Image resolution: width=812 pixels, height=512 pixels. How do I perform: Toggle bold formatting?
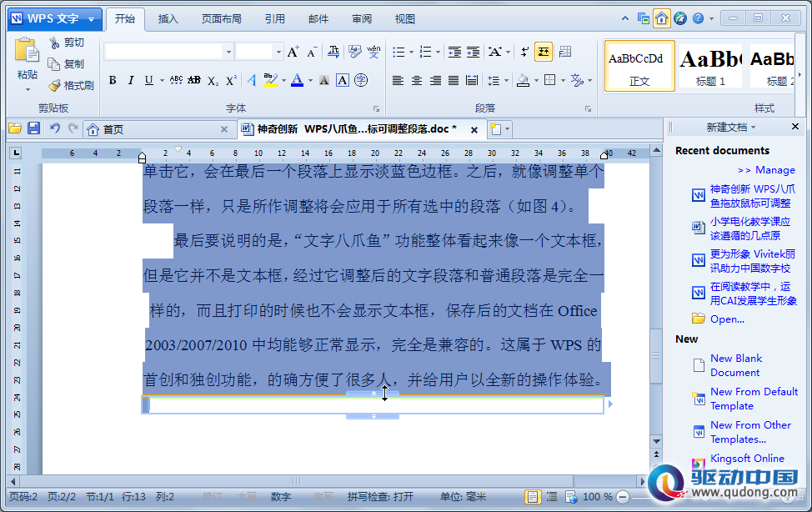113,80
